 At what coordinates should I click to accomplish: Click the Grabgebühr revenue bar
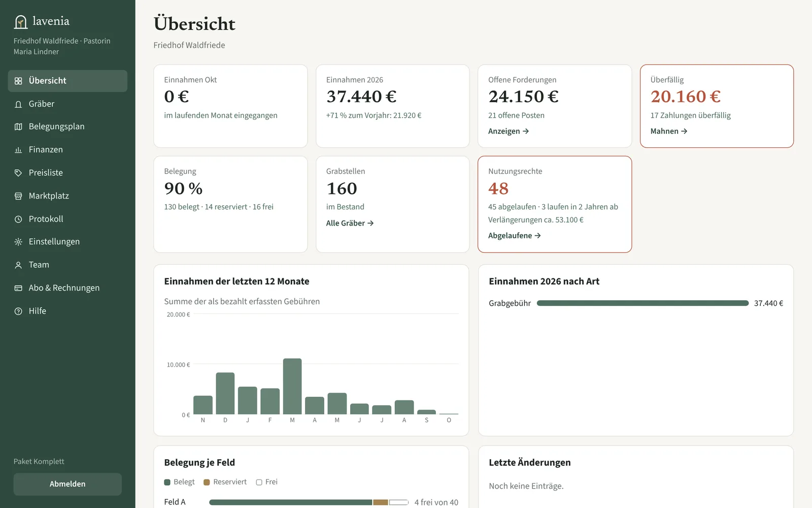(x=642, y=303)
